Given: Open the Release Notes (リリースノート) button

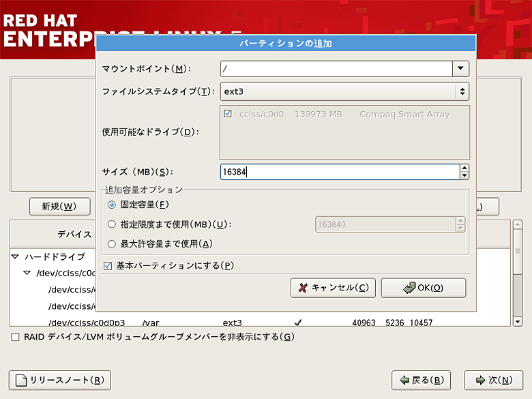Looking at the screenshot, I should tap(60, 381).
